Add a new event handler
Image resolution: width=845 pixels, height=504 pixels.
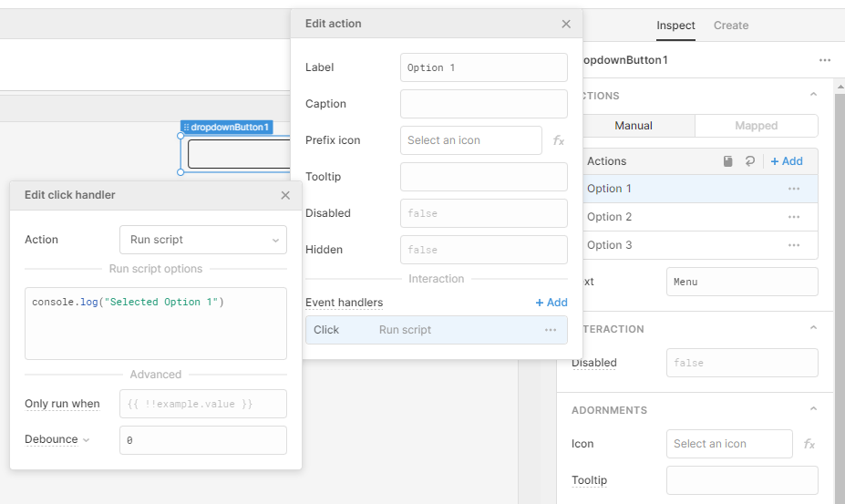551,303
